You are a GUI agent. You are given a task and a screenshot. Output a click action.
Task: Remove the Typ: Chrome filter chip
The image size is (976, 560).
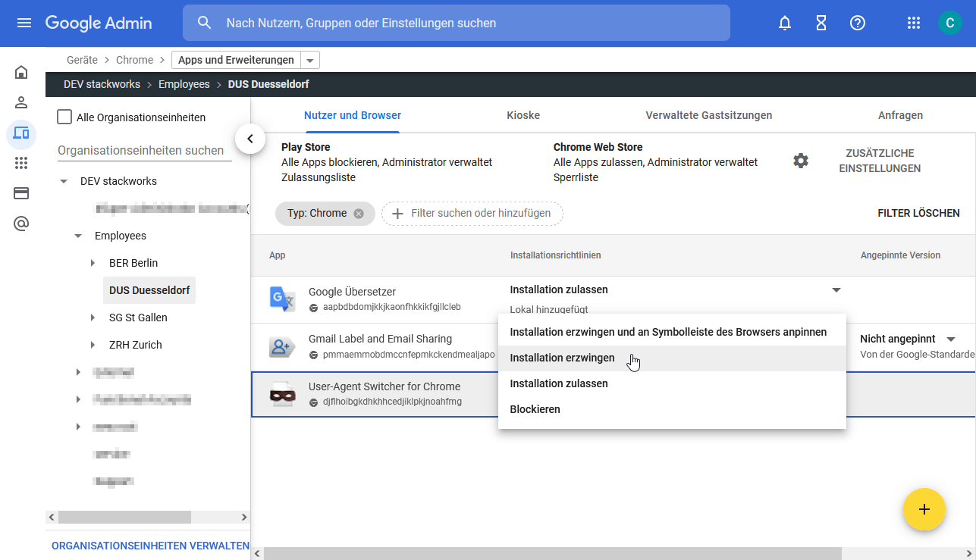coord(359,214)
